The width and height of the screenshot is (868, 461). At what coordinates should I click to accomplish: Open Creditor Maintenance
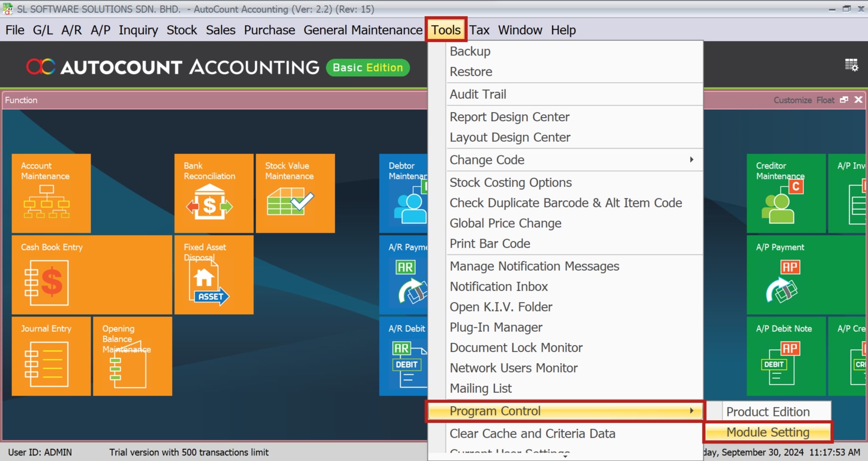pyautogui.click(x=787, y=193)
